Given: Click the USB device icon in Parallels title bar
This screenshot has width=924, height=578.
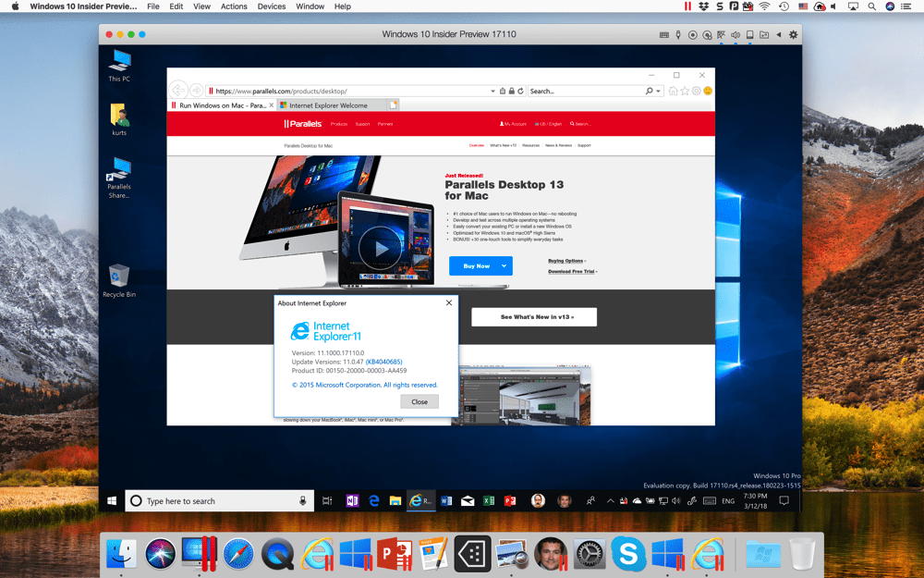Looking at the screenshot, I should tap(678, 35).
